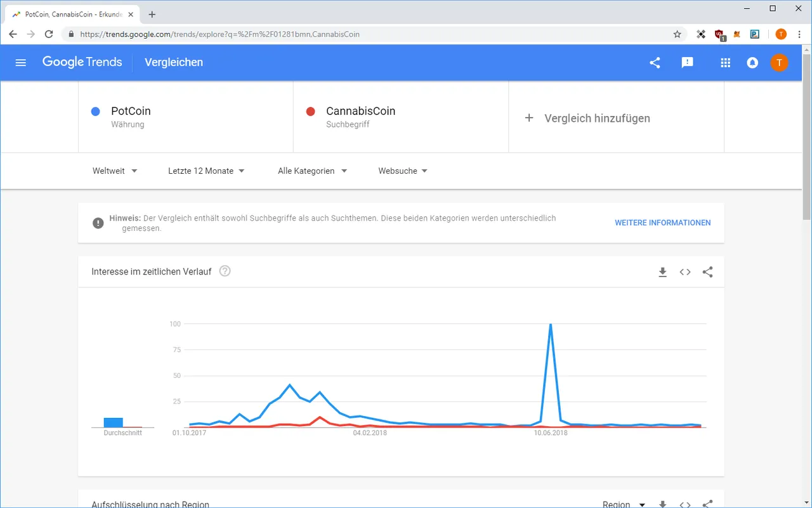Open the Region dropdown in breakdown section

click(x=623, y=504)
